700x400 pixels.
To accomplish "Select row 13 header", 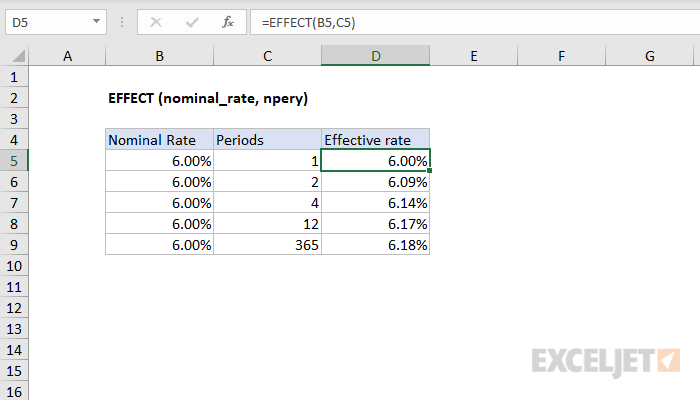I will click(14, 329).
